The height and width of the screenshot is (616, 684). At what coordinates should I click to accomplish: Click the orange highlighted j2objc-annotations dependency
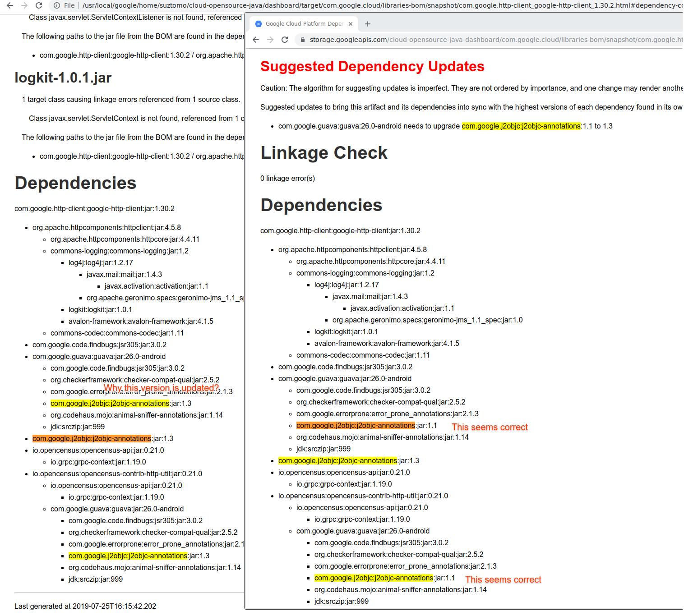pos(356,425)
